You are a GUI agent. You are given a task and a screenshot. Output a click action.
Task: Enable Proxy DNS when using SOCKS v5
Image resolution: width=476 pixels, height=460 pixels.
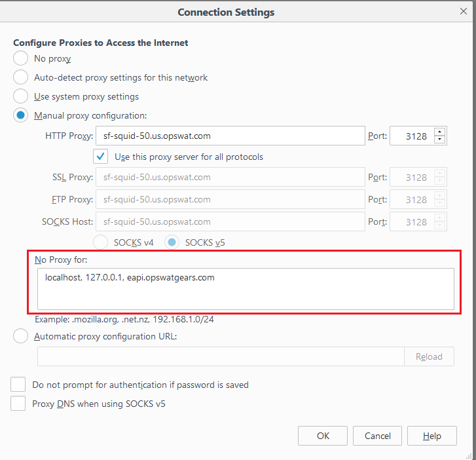(18, 404)
